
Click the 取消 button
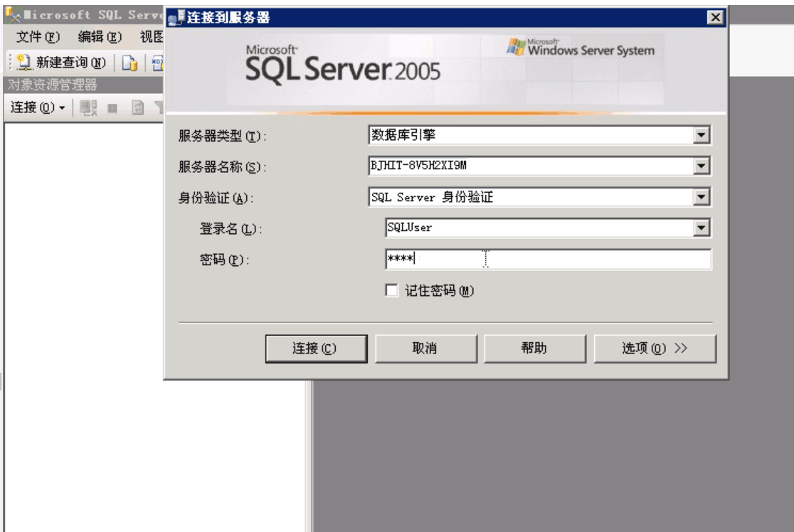[426, 349]
